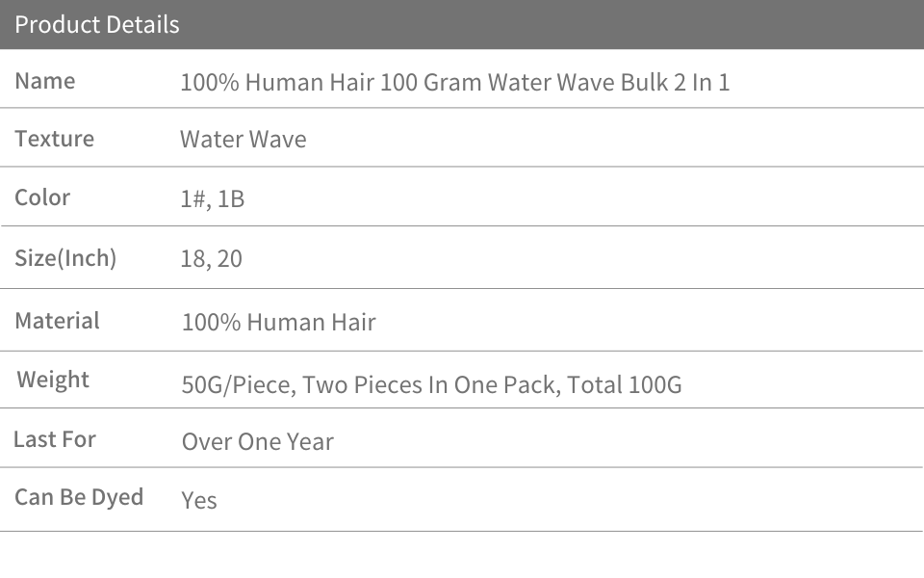924x578 pixels.
Task: Click the Weight row label
Action: click(53, 380)
